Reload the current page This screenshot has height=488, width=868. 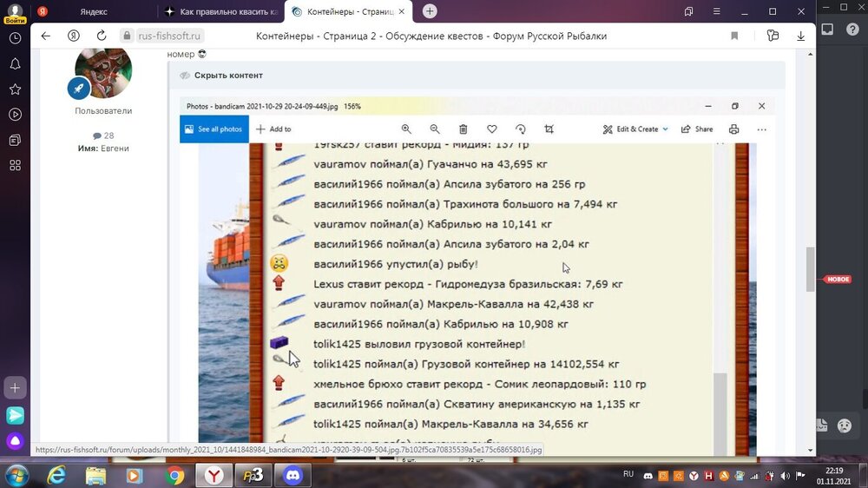coord(102,36)
